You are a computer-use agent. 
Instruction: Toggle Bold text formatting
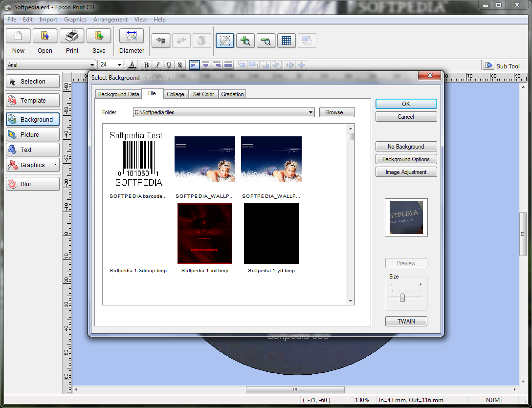point(146,65)
